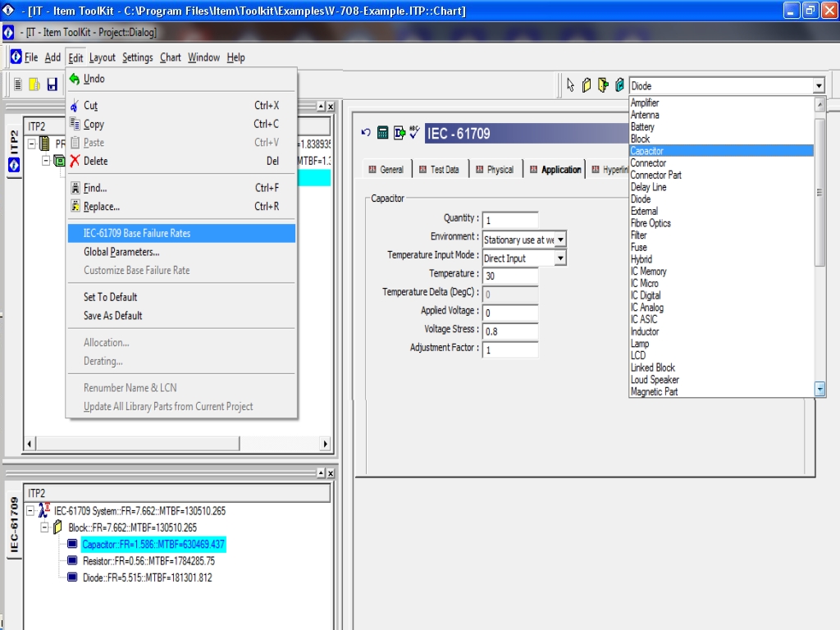Select the Resistor row in the lower tree
The height and width of the screenshot is (630, 840).
pos(148,561)
